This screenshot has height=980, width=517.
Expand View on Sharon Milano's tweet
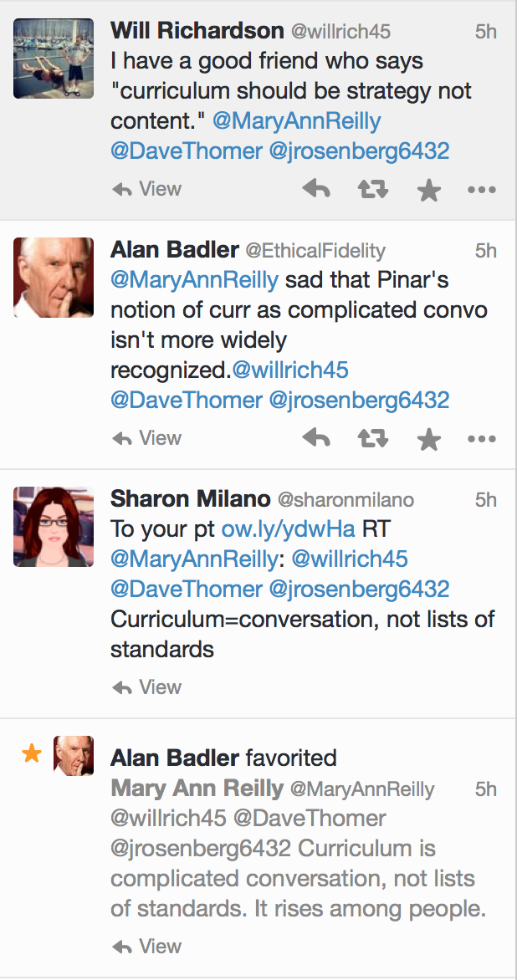click(147, 687)
